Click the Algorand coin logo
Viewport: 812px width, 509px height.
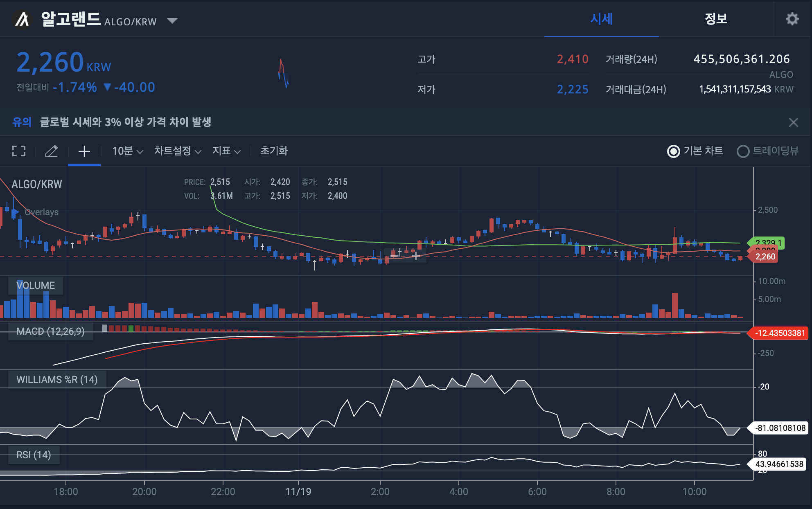pyautogui.click(x=23, y=19)
